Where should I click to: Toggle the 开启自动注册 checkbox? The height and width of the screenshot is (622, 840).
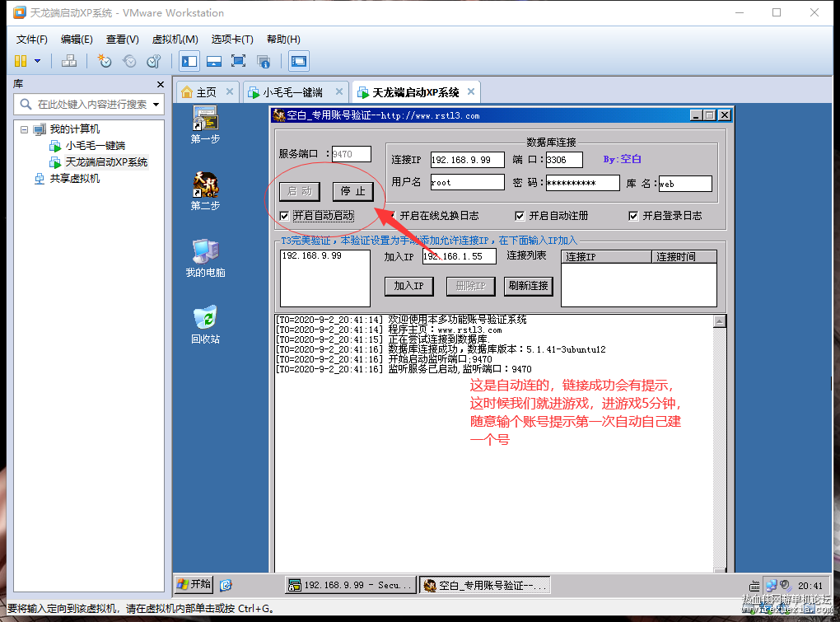[520, 216]
